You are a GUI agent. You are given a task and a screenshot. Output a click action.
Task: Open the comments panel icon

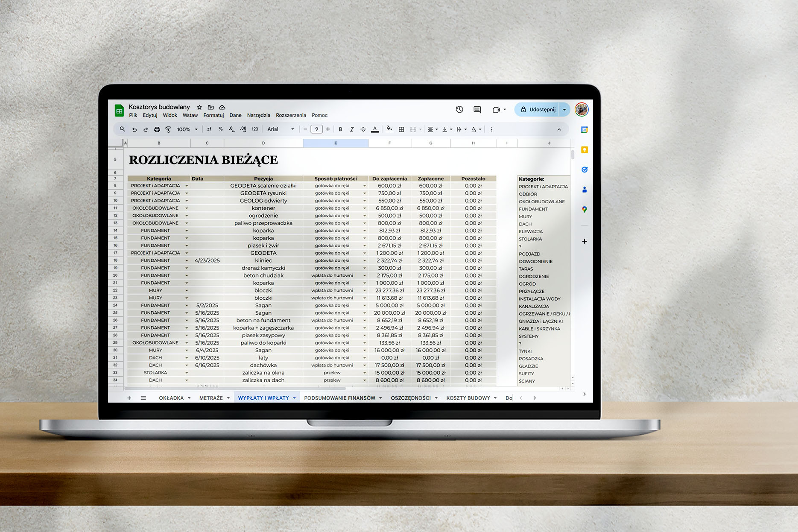[x=477, y=110]
